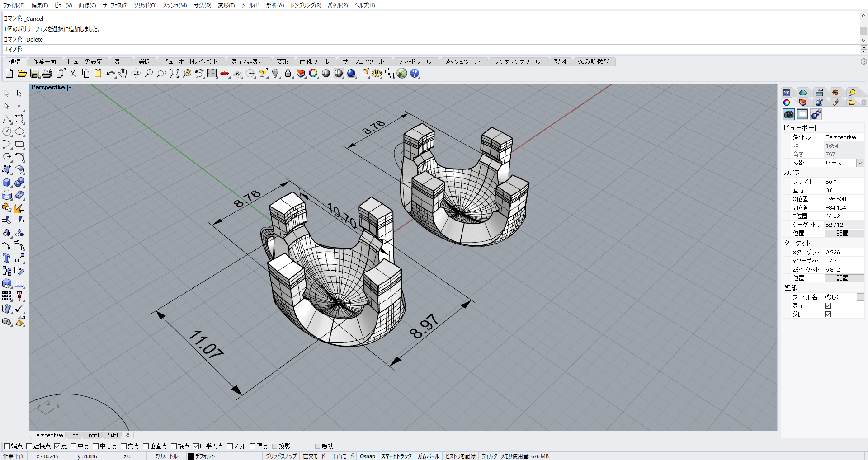Viewport: 868px width, 460px height.
Task: Toggle the wallpaper 表示 checkbox
Action: point(828,306)
